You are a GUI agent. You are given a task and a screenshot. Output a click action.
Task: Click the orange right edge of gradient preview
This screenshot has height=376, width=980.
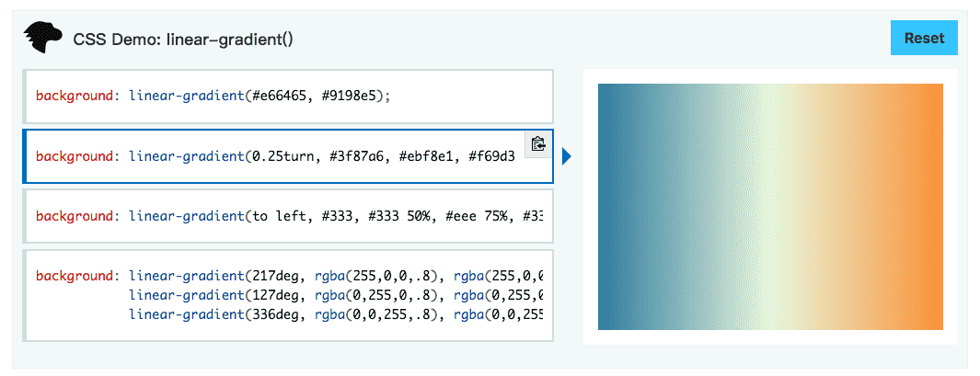tap(931, 206)
